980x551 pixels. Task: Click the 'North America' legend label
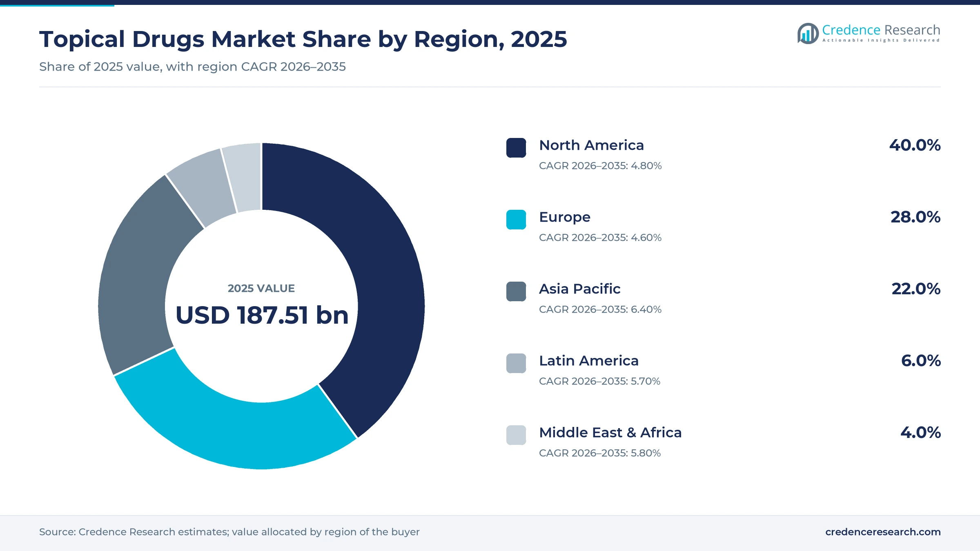click(x=591, y=145)
